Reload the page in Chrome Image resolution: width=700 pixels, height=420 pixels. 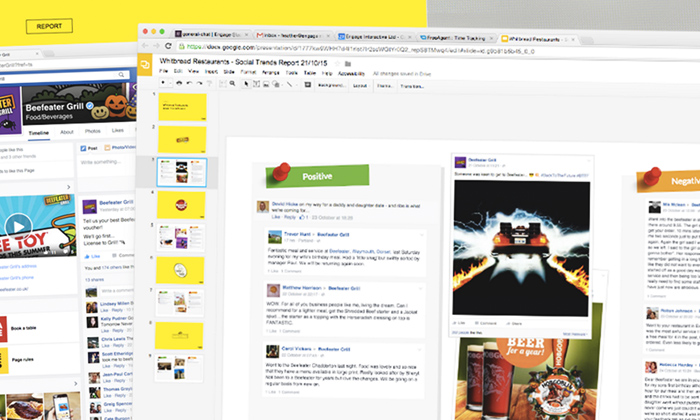(x=168, y=46)
